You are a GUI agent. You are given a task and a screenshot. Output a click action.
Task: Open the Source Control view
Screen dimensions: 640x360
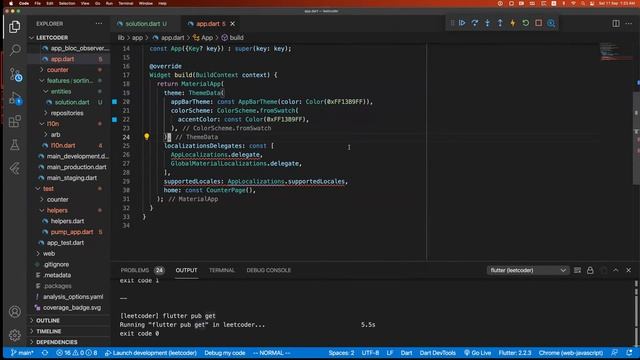[x=16, y=74]
